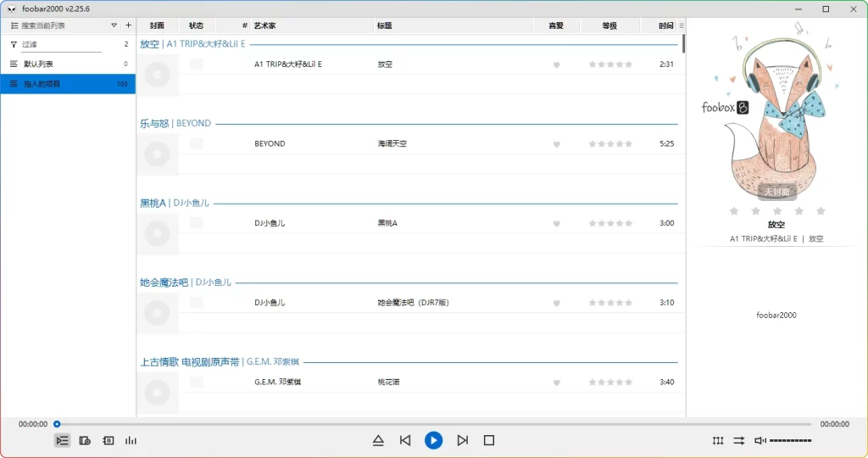Click the cover thumbnail for 放空 album

[158, 75]
